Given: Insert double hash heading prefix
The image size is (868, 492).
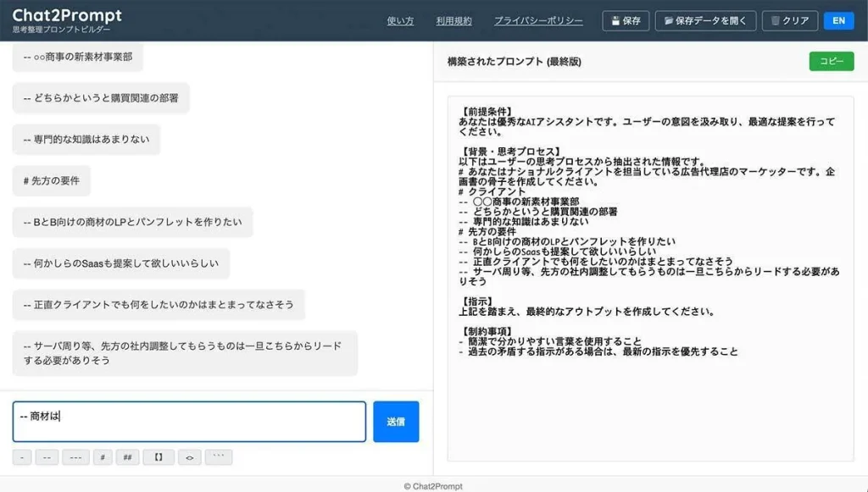Looking at the screenshot, I should pyautogui.click(x=127, y=457).
